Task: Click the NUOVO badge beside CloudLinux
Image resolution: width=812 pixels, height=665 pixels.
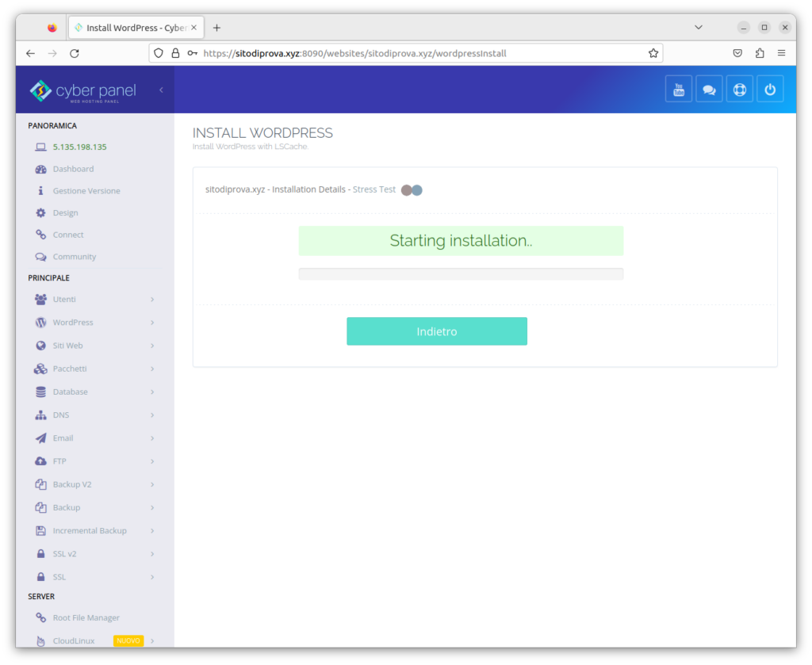Action: coord(128,640)
